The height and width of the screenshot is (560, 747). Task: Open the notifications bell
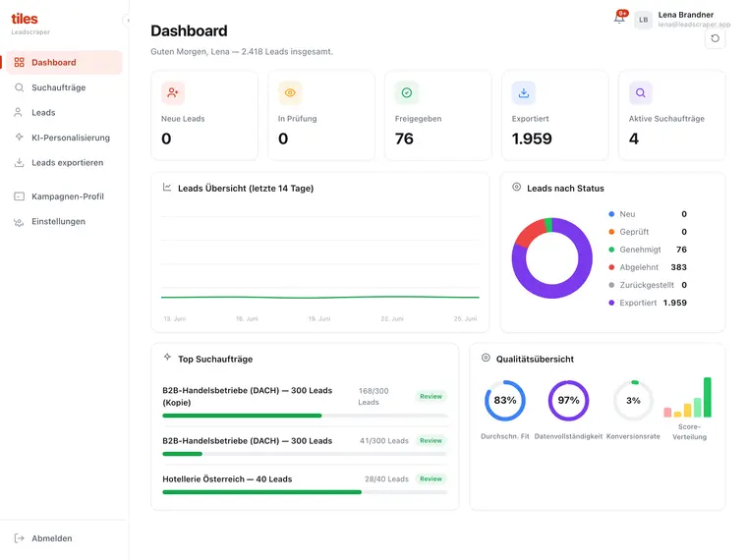click(619, 17)
